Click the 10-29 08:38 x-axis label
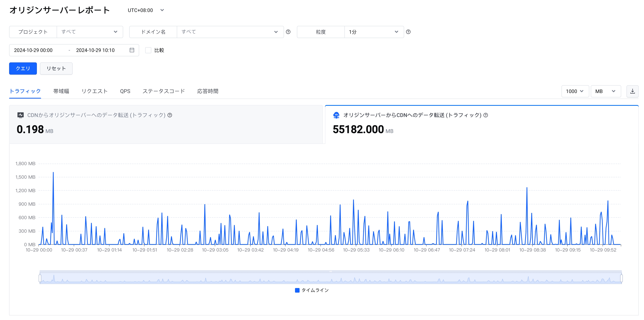 click(x=532, y=250)
